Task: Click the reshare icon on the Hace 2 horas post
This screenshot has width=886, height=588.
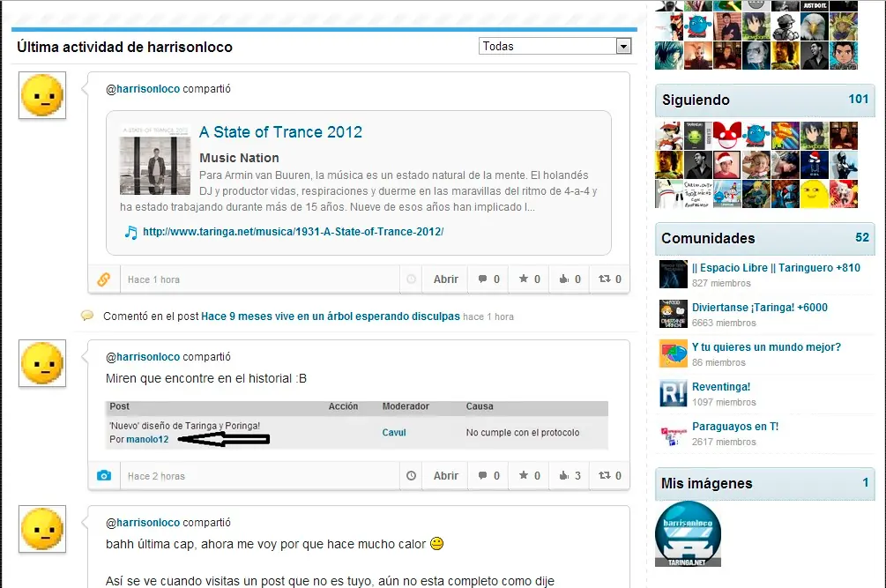Action: pyautogui.click(x=604, y=475)
